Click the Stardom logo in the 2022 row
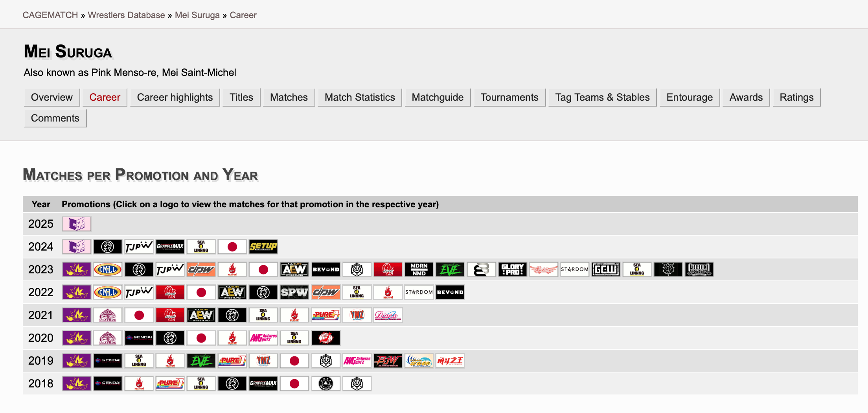Viewport: 868px width, 413px height. pyautogui.click(x=419, y=292)
